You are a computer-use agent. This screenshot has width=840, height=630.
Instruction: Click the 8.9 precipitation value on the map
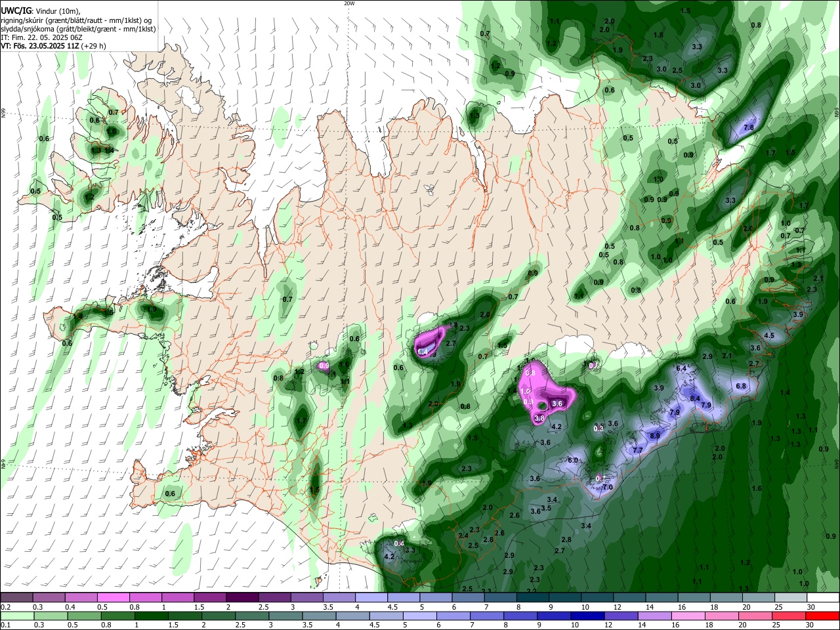pyautogui.click(x=655, y=436)
